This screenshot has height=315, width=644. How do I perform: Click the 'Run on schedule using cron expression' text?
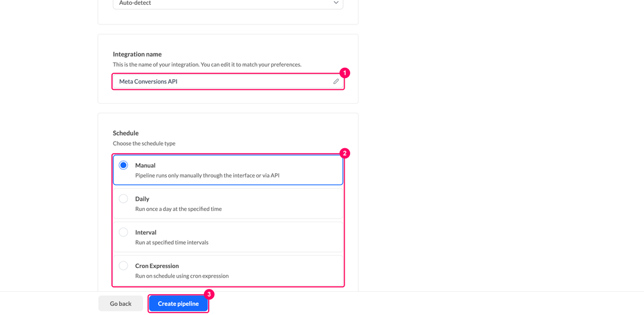click(182, 276)
